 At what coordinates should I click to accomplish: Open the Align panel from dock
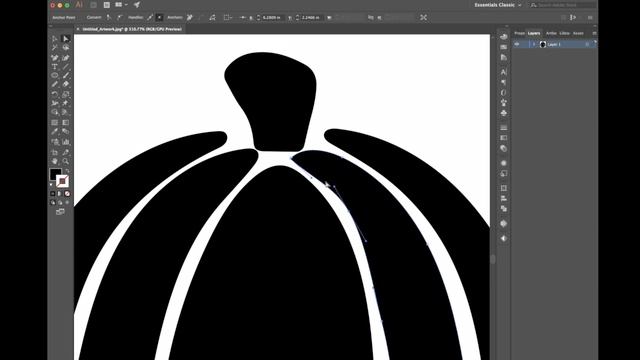coord(504,198)
